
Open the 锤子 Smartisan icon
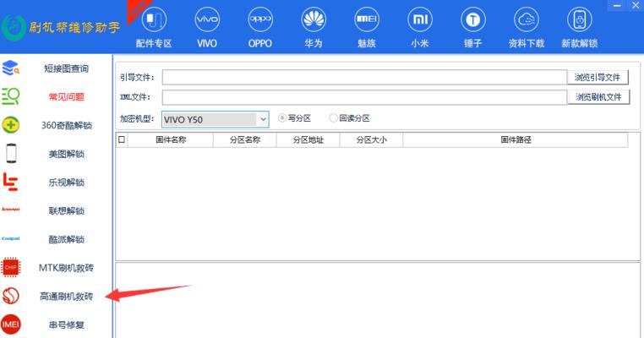click(473, 19)
